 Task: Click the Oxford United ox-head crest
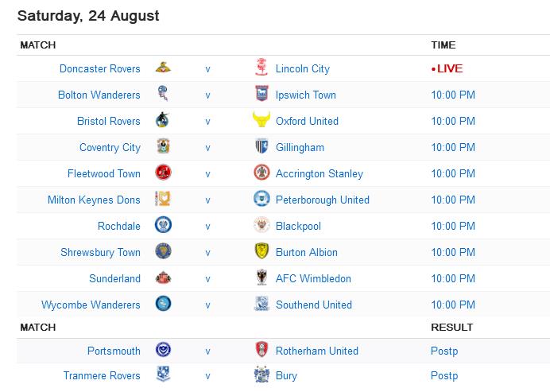click(x=261, y=121)
